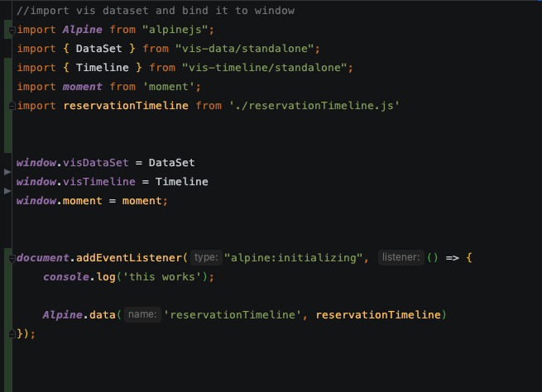Click "window" on the window.moment line
Viewport: 542px width, 392px height.
[36, 201]
